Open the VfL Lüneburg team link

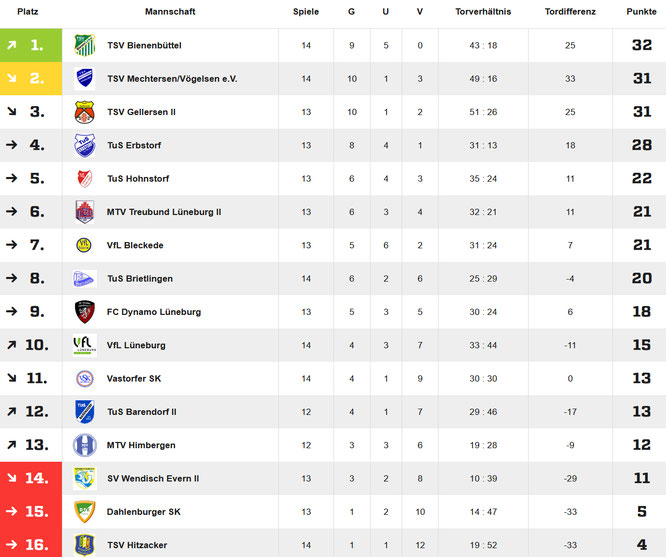pos(136,345)
